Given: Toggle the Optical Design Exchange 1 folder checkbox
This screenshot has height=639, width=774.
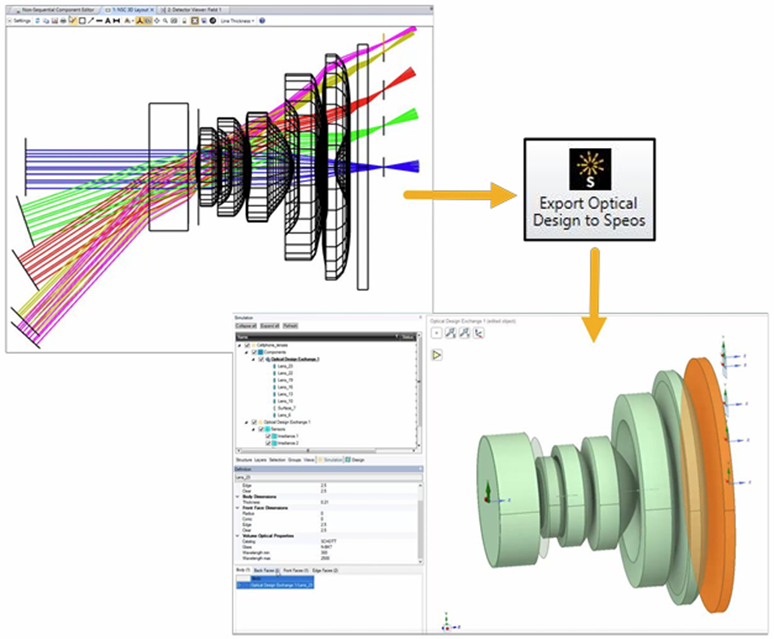Looking at the screenshot, I should tap(254, 422).
